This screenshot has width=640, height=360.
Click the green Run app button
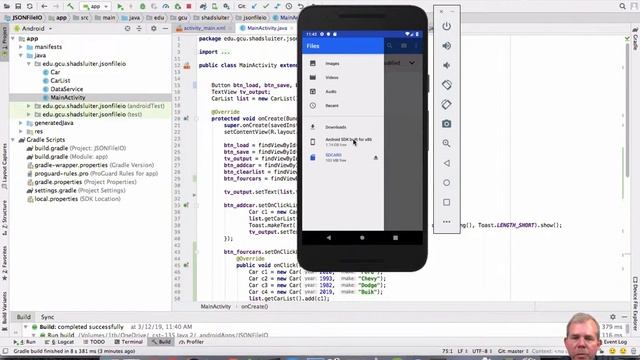[120, 7]
